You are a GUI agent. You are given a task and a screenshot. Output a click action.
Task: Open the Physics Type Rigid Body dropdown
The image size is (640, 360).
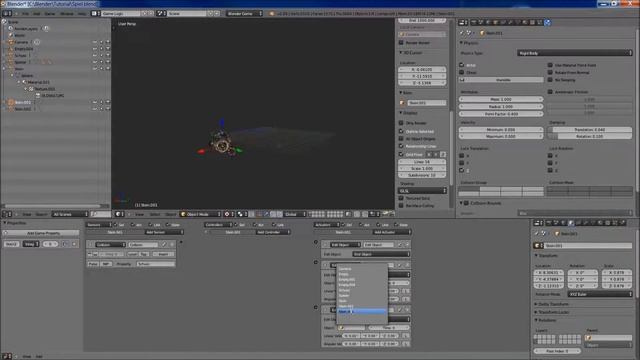tap(575, 53)
